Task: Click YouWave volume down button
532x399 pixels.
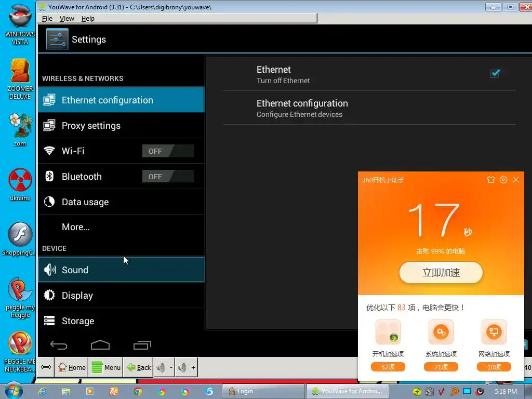Action: 165,367
